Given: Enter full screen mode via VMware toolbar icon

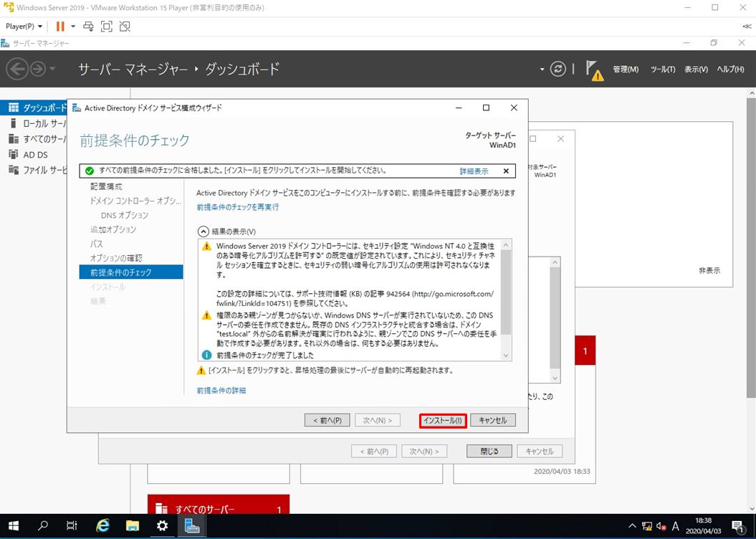Looking at the screenshot, I should coord(107,27).
